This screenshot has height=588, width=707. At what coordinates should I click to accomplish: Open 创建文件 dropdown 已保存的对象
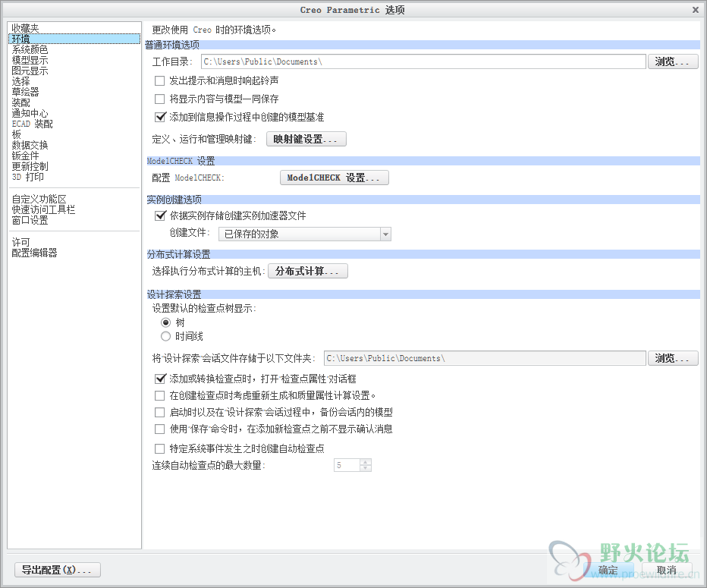pos(305,234)
